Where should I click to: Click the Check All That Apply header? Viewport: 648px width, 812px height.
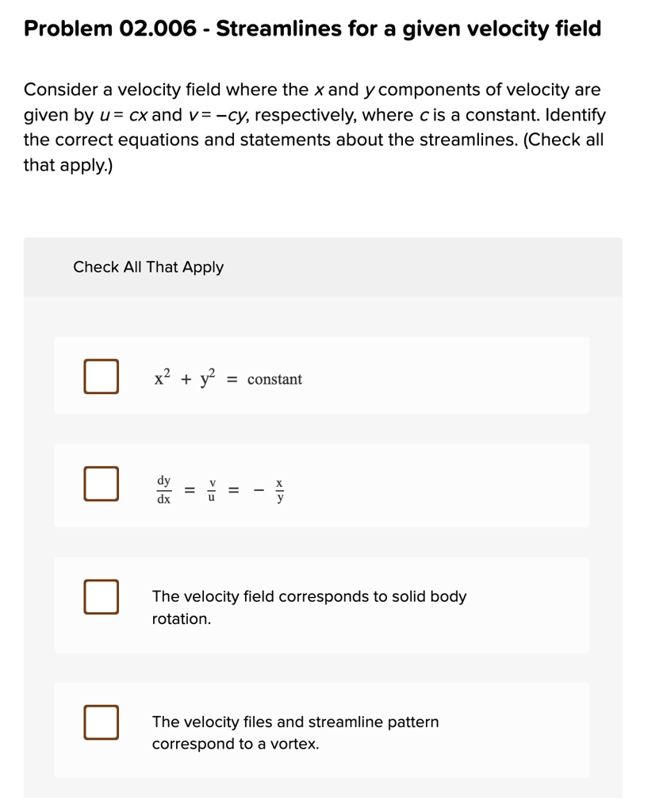pyautogui.click(x=148, y=267)
